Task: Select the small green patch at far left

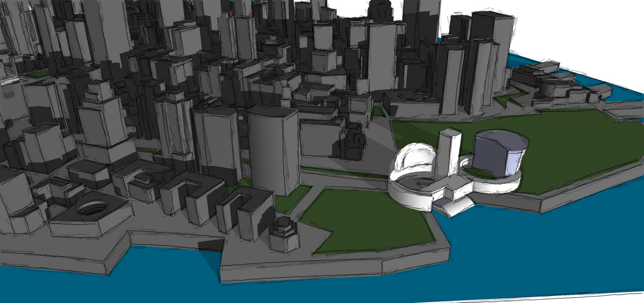Action: click(x=39, y=73)
